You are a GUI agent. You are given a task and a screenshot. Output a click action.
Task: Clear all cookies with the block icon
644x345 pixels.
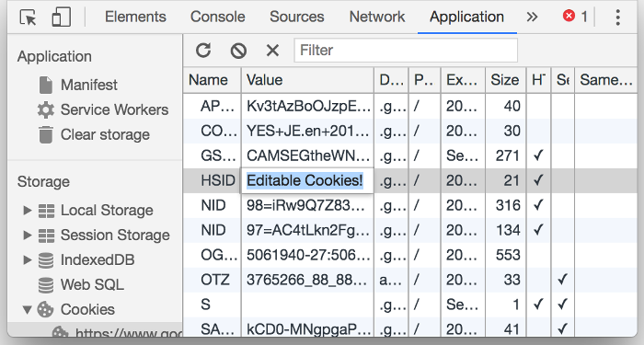pyautogui.click(x=238, y=51)
